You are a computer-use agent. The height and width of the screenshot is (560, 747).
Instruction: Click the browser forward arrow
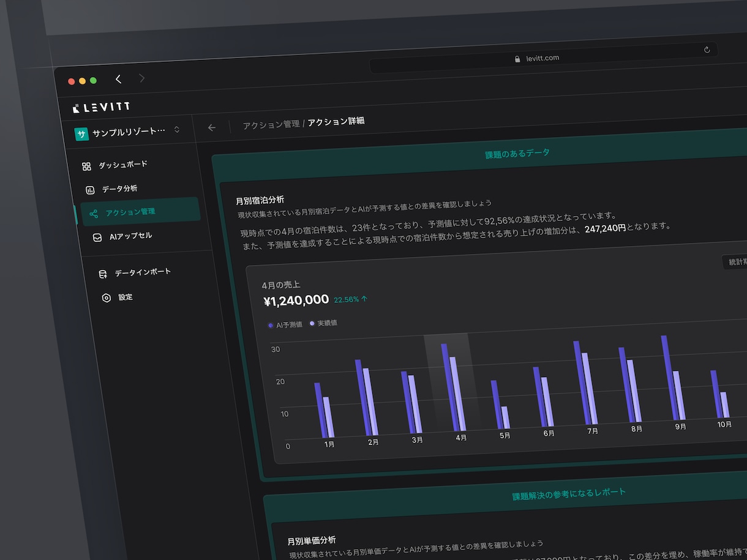[141, 78]
